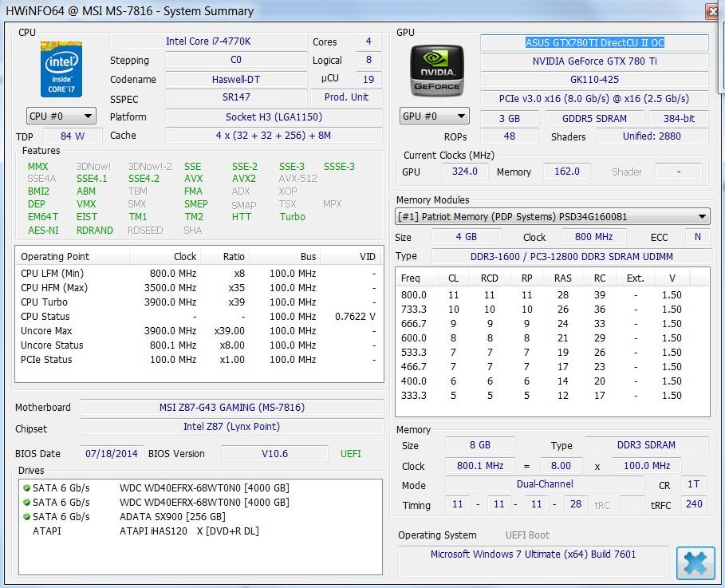This screenshot has height=588, width=725.
Task: Click the Unified: 2880 shaders value
Action: coord(652,136)
